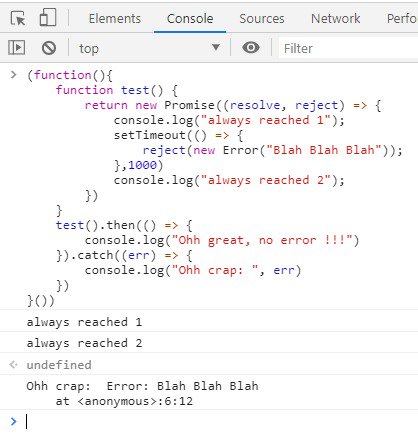The image size is (418, 448).
Task: Click the input chevron before '(function(){'
Action: pyautogui.click(x=13, y=75)
